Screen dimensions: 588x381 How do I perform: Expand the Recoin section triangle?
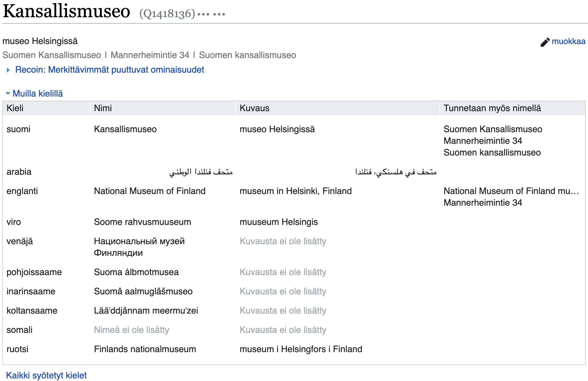(x=8, y=70)
